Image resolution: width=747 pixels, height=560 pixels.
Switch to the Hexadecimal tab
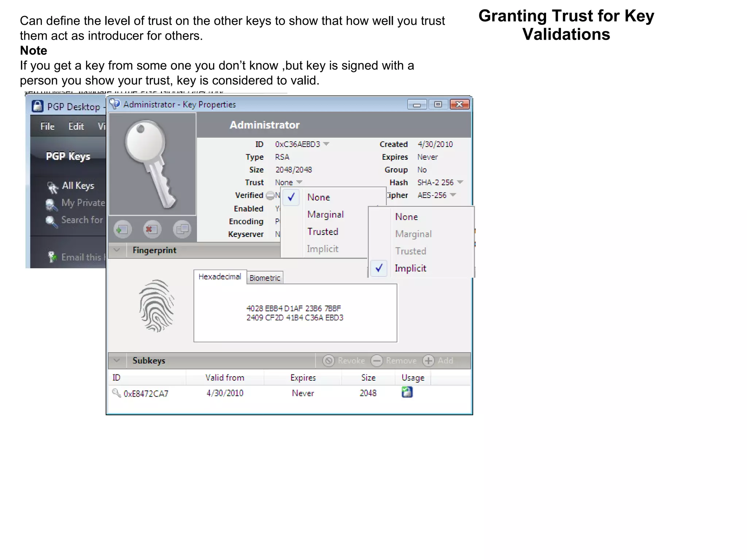[x=220, y=277]
